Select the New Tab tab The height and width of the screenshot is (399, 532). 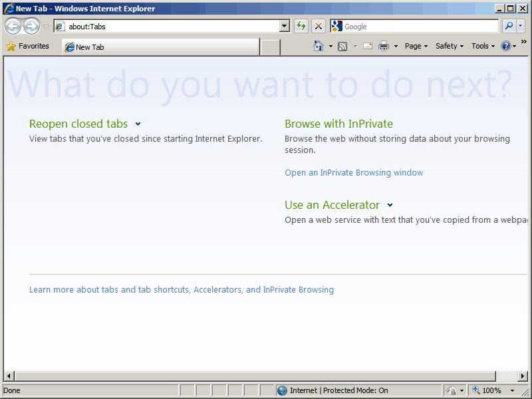point(161,47)
